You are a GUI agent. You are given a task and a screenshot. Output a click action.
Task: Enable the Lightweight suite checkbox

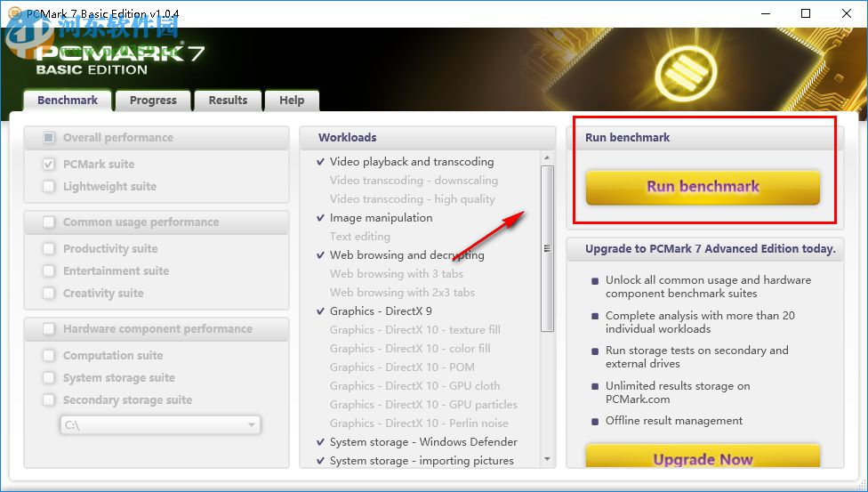(49, 186)
